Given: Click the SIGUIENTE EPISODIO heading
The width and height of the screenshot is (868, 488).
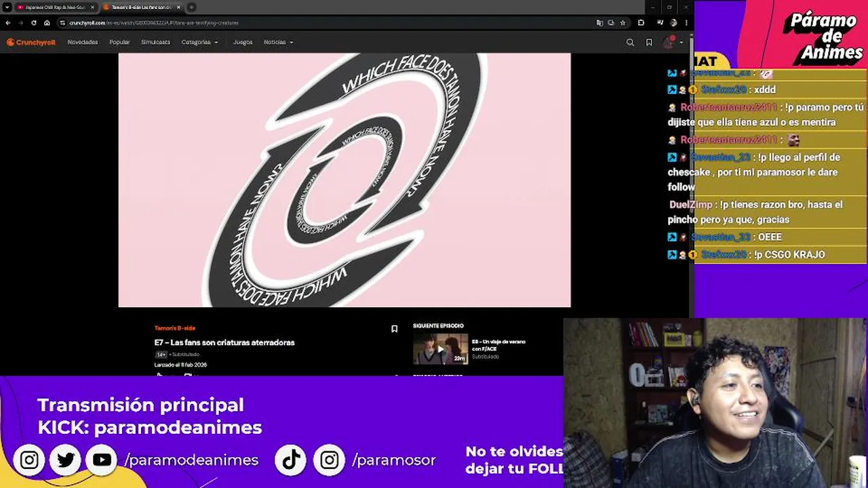Looking at the screenshot, I should point(438,326).
